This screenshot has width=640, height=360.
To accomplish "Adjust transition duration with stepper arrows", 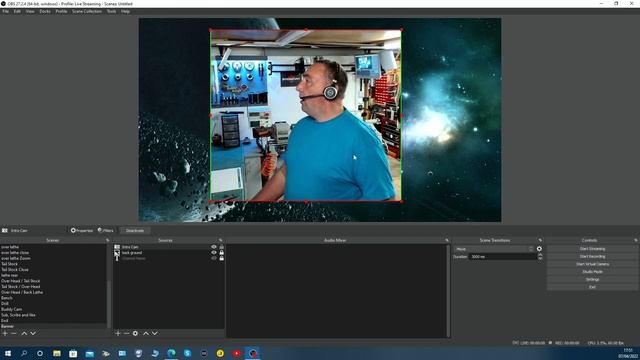I will [x=540, y=257].
